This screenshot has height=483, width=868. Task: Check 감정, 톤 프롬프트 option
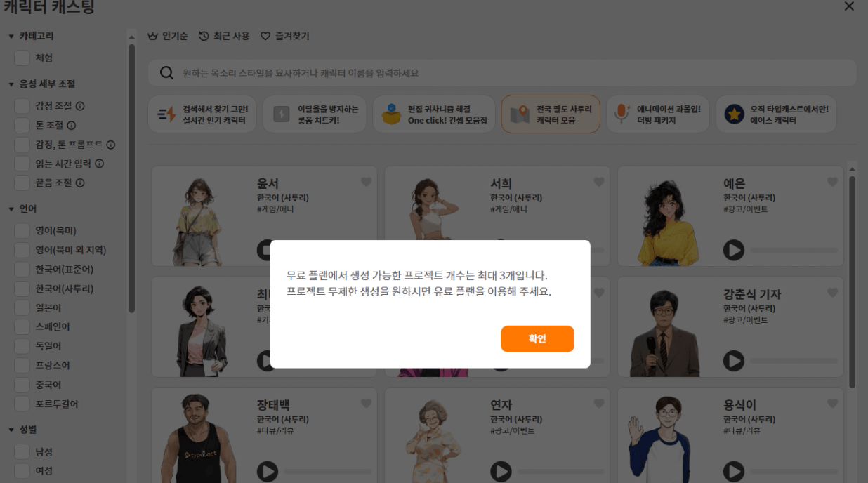pos(22,145)
